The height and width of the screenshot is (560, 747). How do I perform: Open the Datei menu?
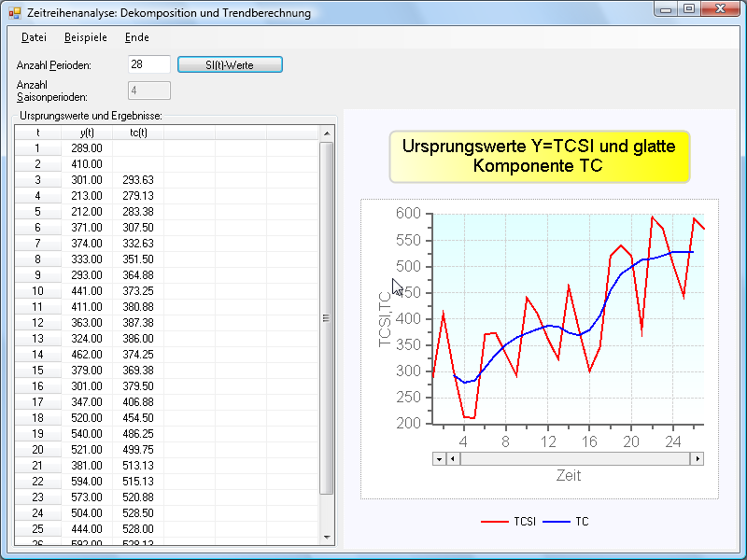click(x=34, y=37)
